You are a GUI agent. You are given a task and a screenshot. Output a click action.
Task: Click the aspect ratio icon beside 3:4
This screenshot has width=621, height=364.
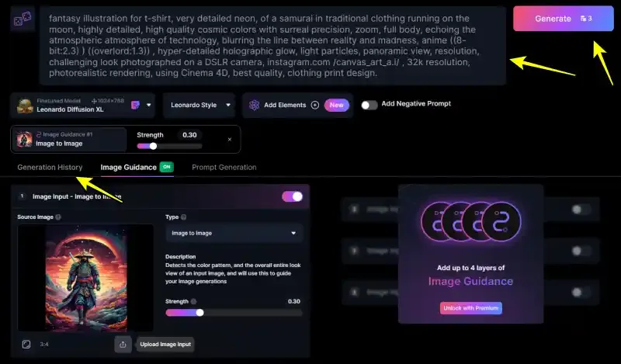26,344
